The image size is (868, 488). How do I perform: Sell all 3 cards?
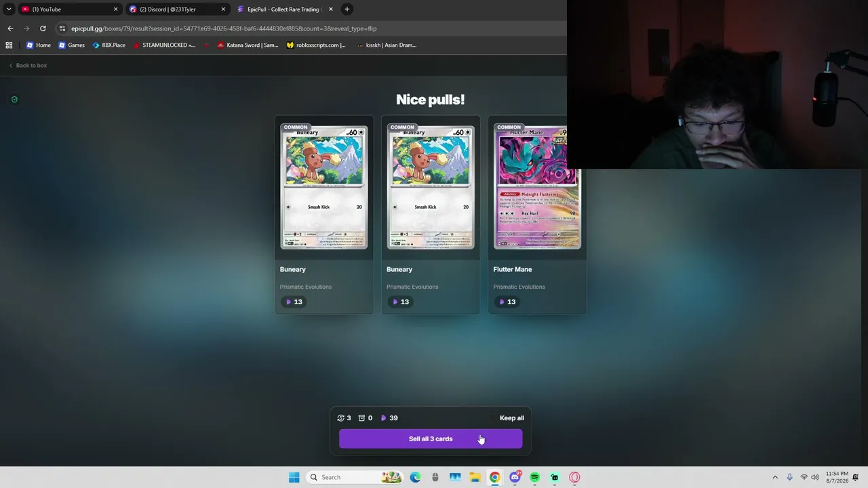point(431,439)
